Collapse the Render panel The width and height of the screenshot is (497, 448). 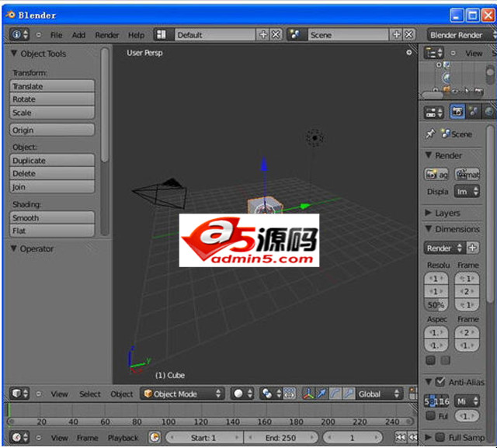[429, 155]
